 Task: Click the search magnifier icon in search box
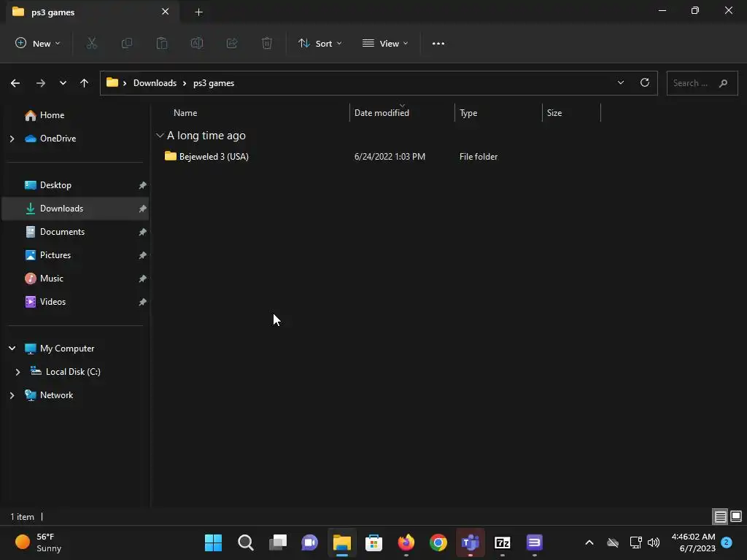(723, 83)
